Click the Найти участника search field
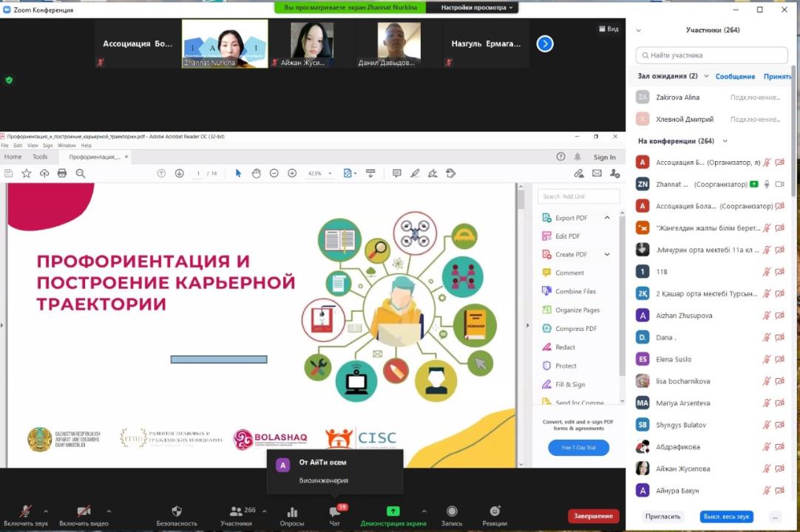 tap(710, 55)
